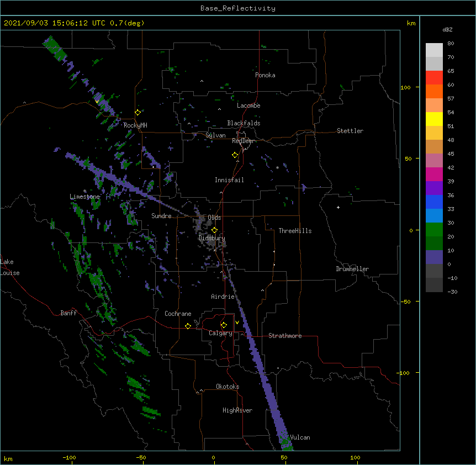Viewport: 476px width, 465px height.
Task: Click the 100 km mark on vertical axis
Action: [x=405, y=87]
